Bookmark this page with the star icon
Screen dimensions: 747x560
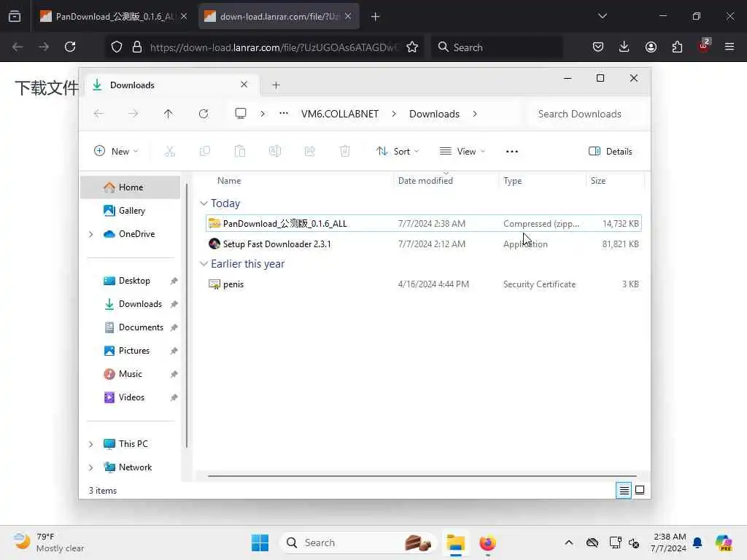coord(412,47)
